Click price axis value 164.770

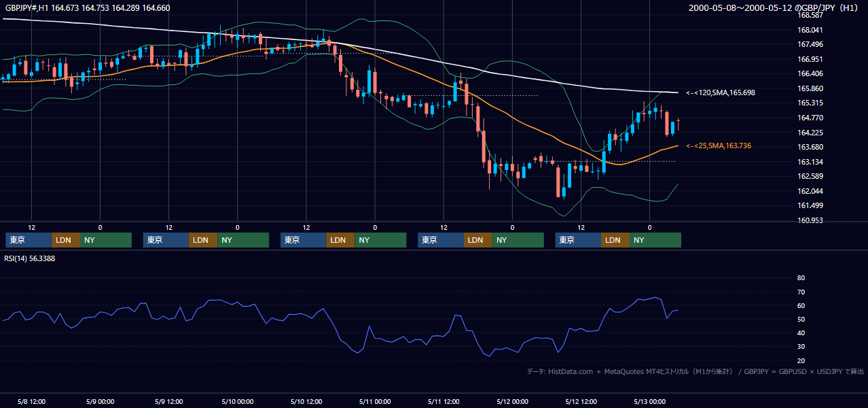click(x=810, y=118)
